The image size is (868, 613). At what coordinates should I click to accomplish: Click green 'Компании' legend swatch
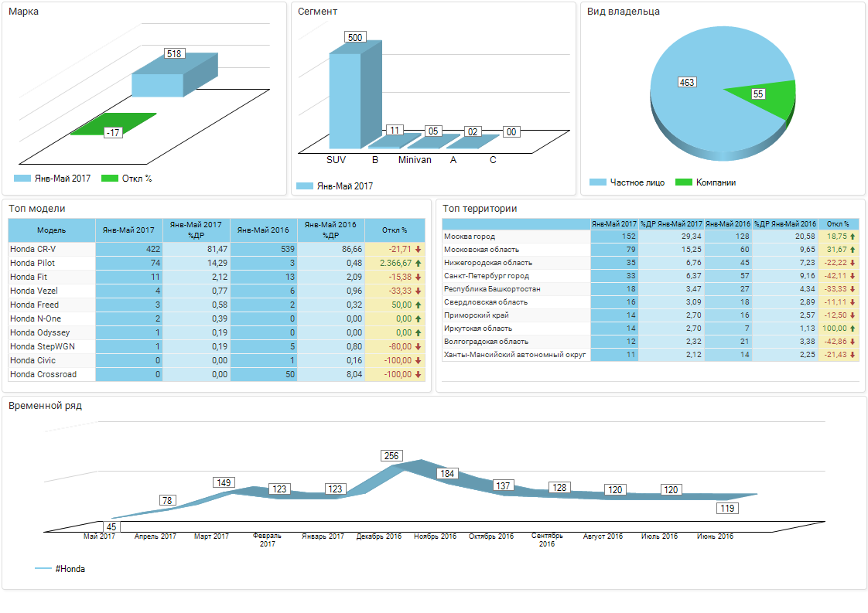pyautogui.click(x=683, y=182)
